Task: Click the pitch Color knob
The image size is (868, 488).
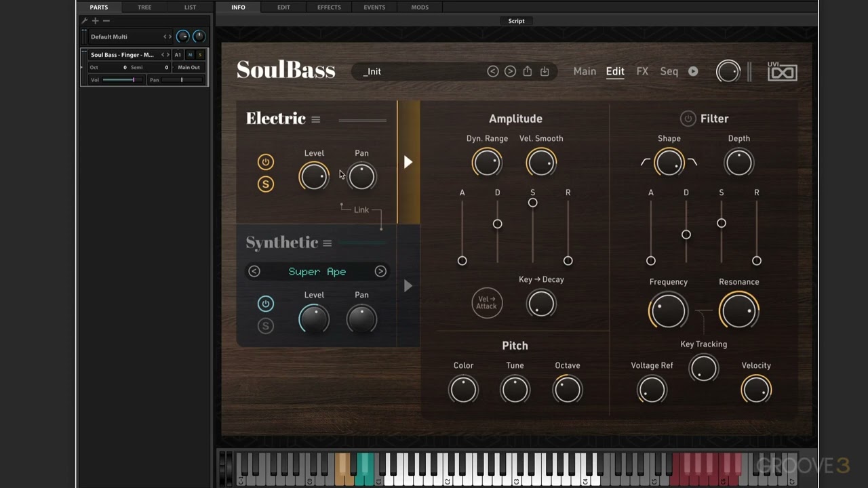Action: point(464,390)
